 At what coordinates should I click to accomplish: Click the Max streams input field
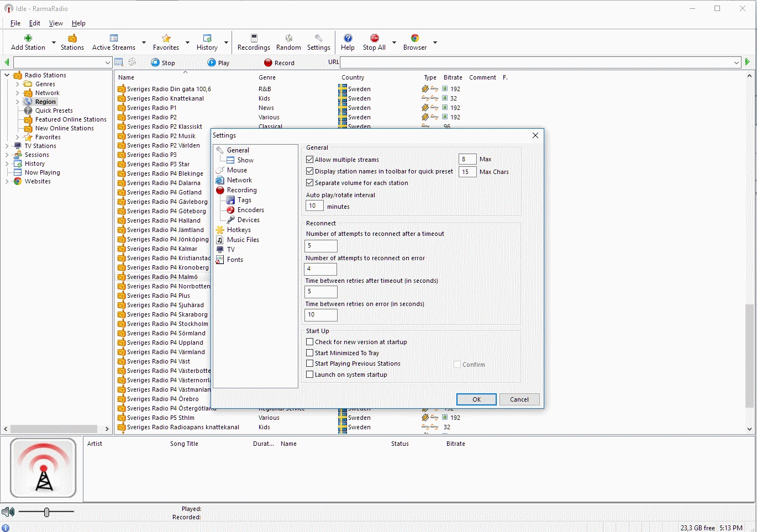(467, 159)
